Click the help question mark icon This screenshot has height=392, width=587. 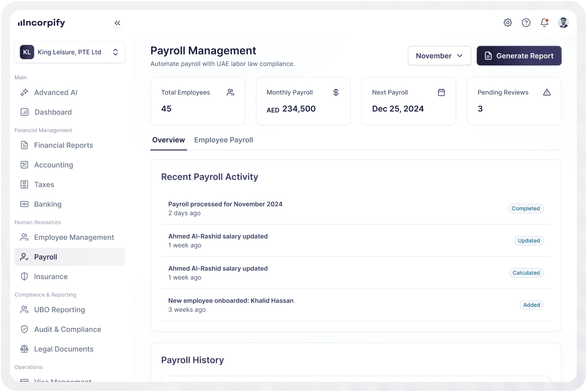point(526,23)
